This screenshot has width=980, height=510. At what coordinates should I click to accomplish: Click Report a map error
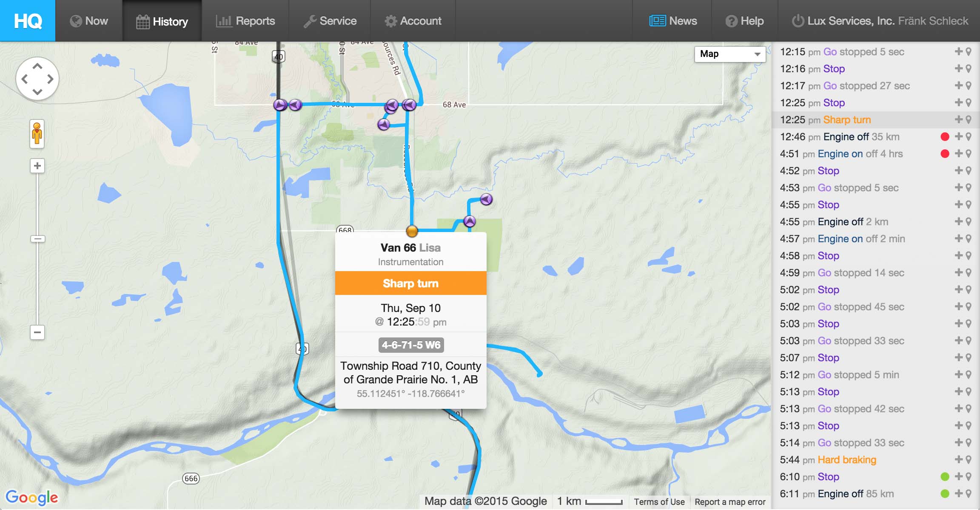pyautogui.click(x=729, y=501)
